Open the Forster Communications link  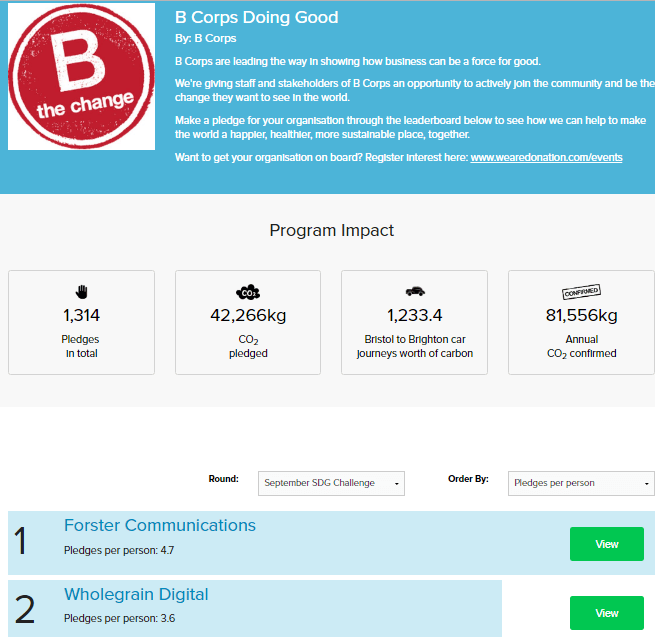click(160, 525)
